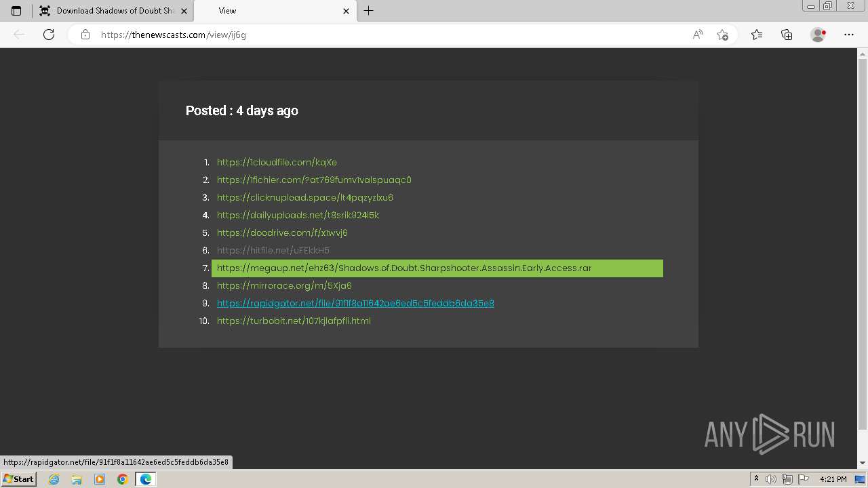Minimize the Edge browser window
868x488 pixels.
point(810,6)
